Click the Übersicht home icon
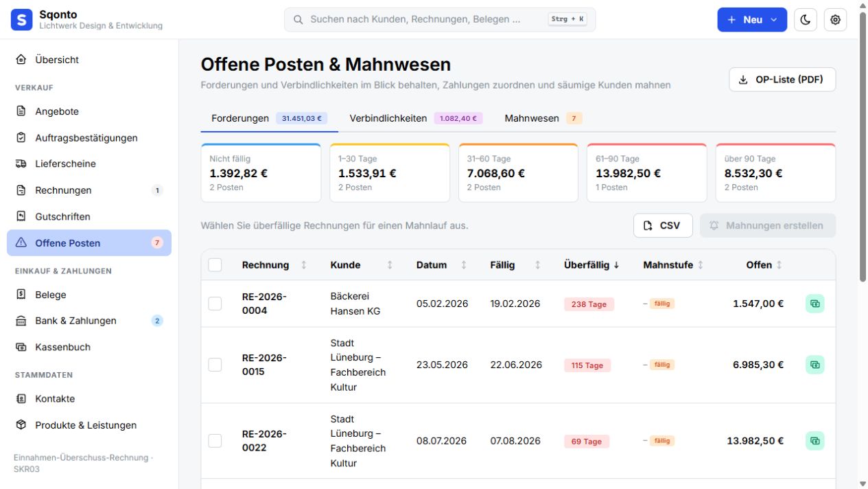The width and height of the screenshot is (868, 489). coord(21,60)
